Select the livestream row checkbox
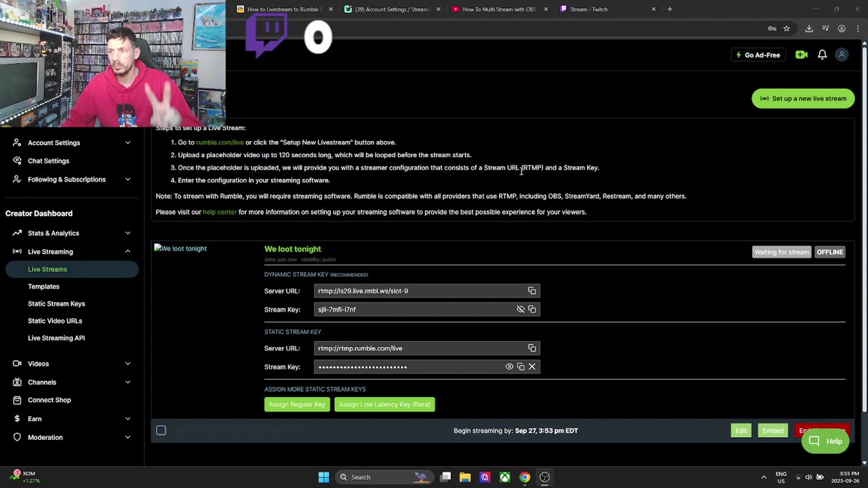 point(161,430)
